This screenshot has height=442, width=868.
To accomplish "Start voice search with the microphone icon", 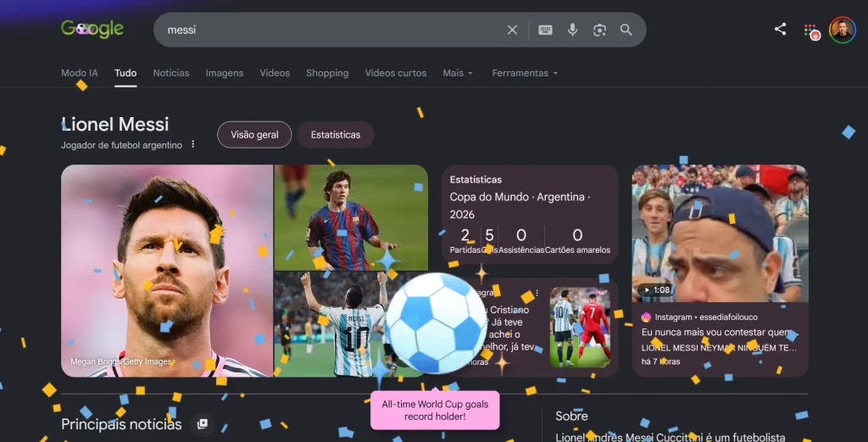I will 572,30.
